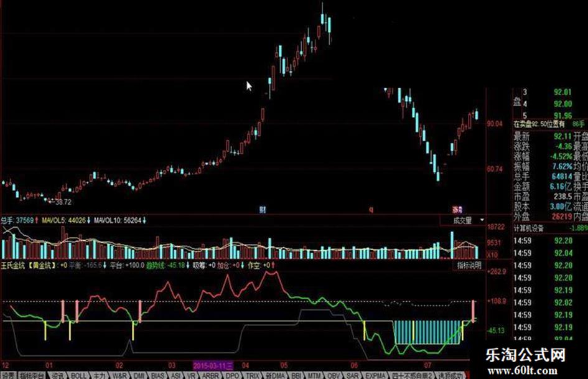This screenshot has width=588, height=379.
Task: Click the 外盘 26219 value
Action: click(x=562, y=217)
